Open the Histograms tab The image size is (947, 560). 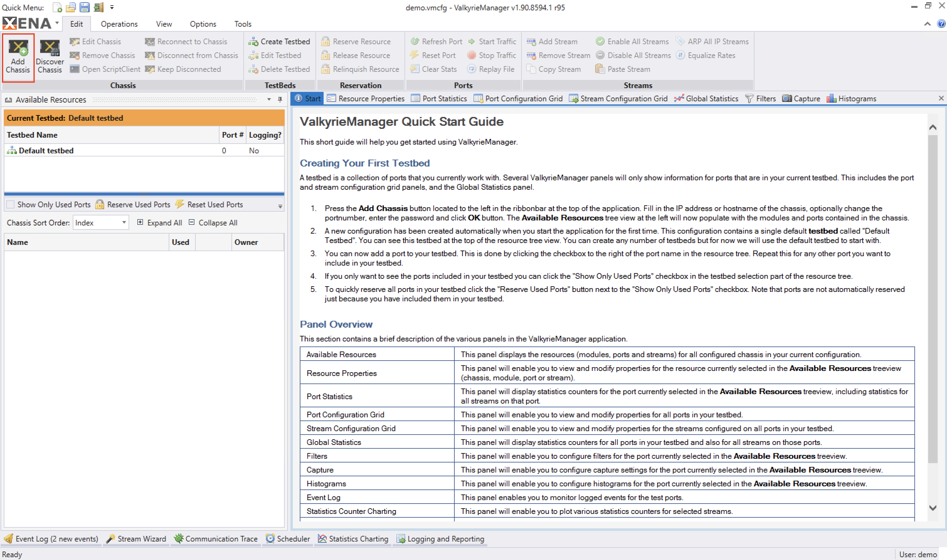click(852, 98)
